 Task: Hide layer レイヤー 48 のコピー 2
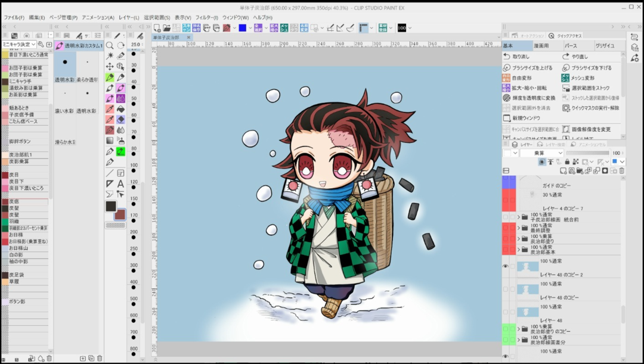(506, 266)
